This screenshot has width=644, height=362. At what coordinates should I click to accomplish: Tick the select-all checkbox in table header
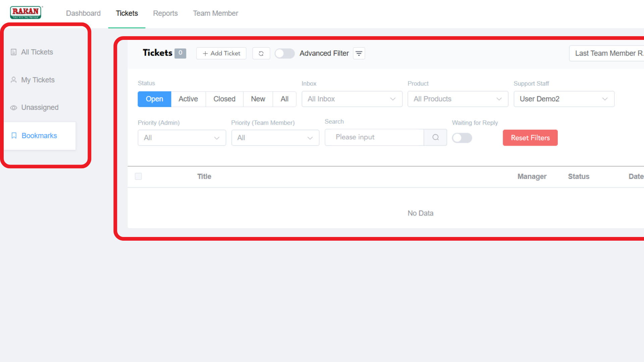(138, 176)
